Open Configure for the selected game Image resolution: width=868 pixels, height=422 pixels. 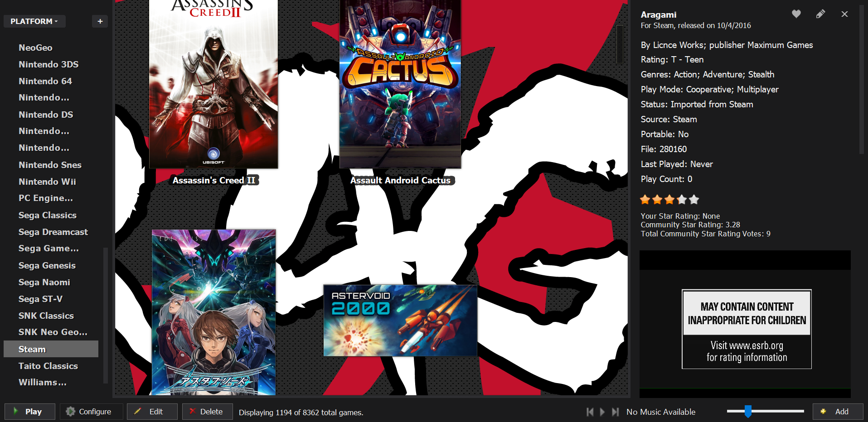[91, 412]
